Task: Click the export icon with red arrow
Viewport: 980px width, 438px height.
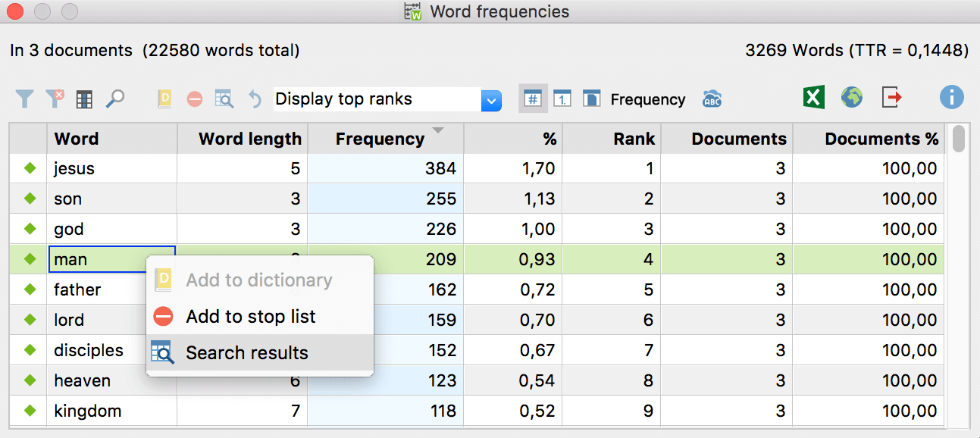Action: 892,98
